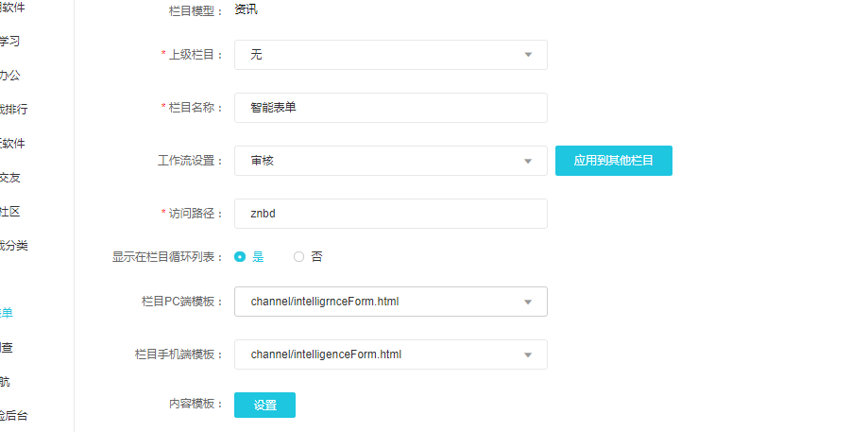Open the sidebar item ending in 查

[x=8, y=347]
